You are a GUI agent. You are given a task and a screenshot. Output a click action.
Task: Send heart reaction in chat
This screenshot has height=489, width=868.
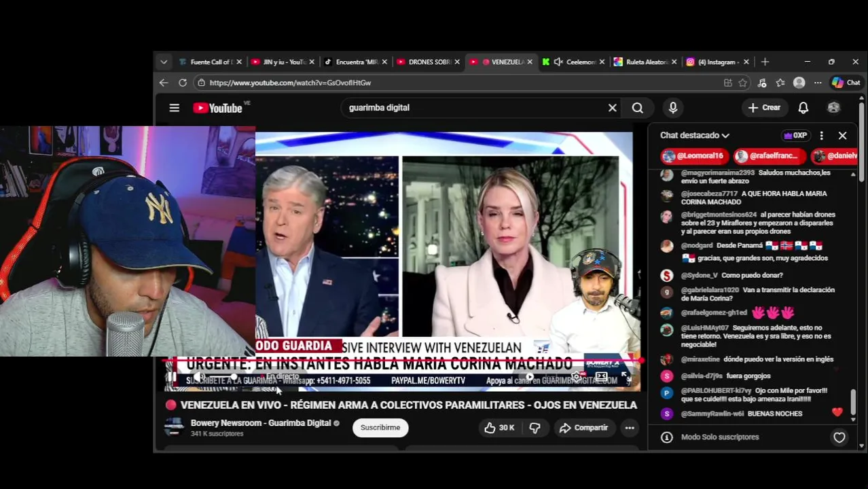pos(839,437)
